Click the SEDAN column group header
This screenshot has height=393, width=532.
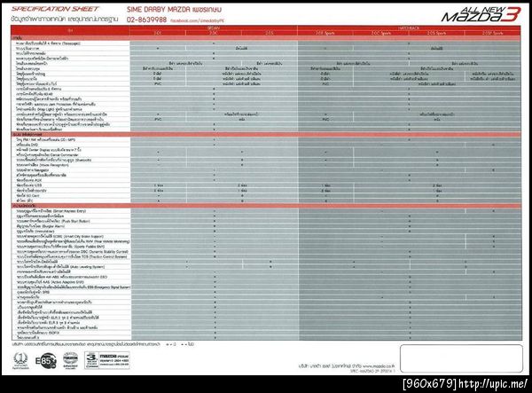pyautogui.click(x=214, y=28)
